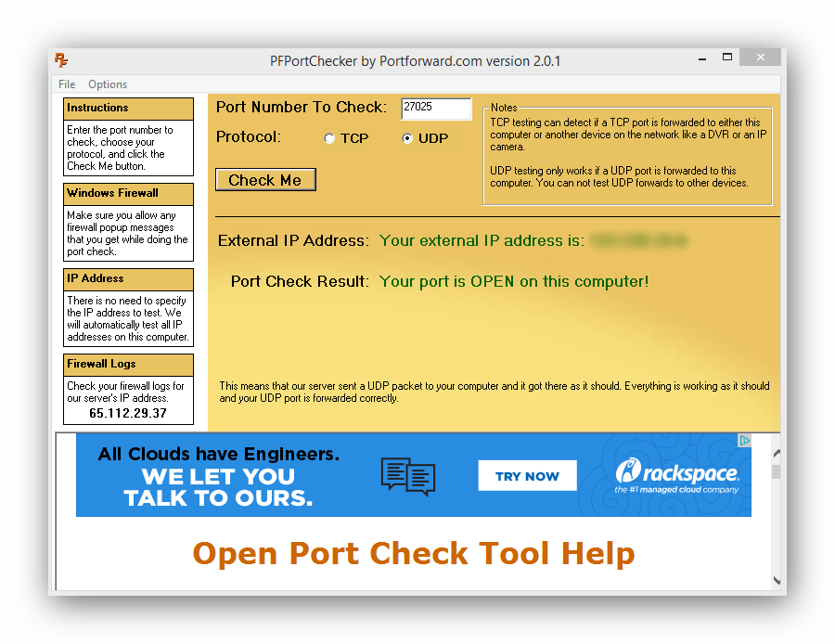
Task: Click the chat bubbles icon in the ad
Action: 408,476
